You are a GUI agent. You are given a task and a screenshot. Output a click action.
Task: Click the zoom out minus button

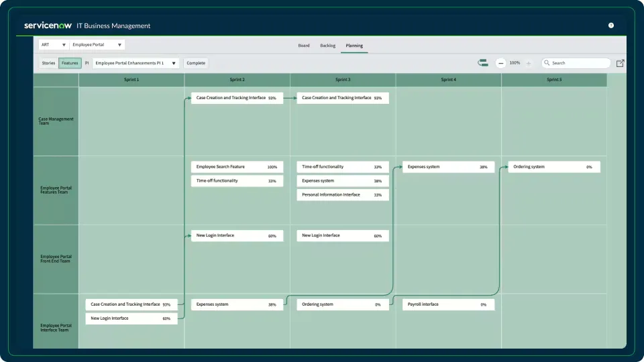point(500,63)
